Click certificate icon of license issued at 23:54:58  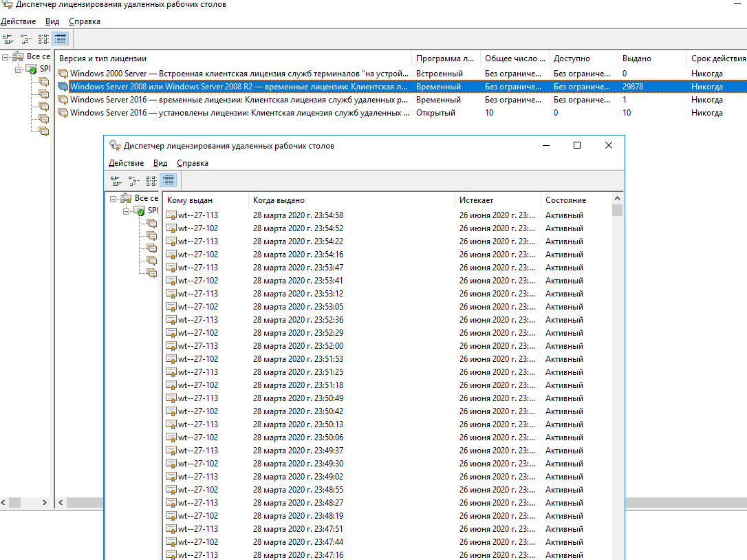tap(171, 215)
